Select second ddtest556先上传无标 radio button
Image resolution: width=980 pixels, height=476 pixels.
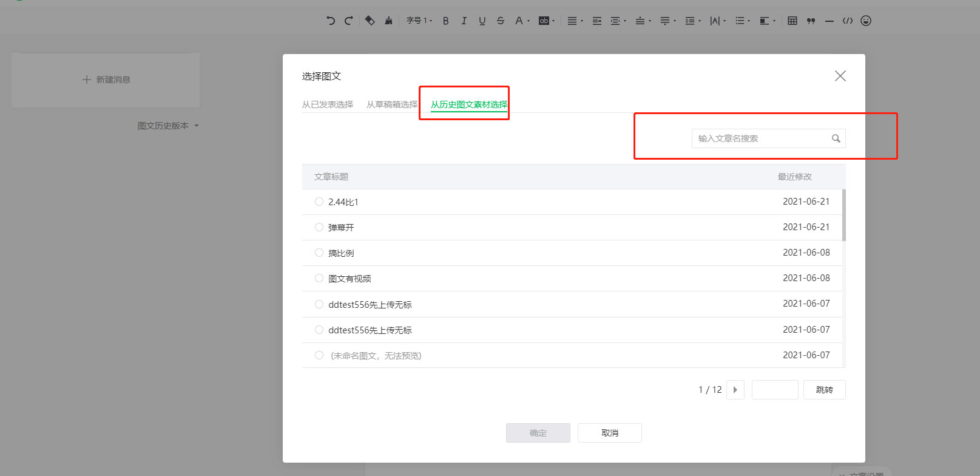[x=319, y=330]
